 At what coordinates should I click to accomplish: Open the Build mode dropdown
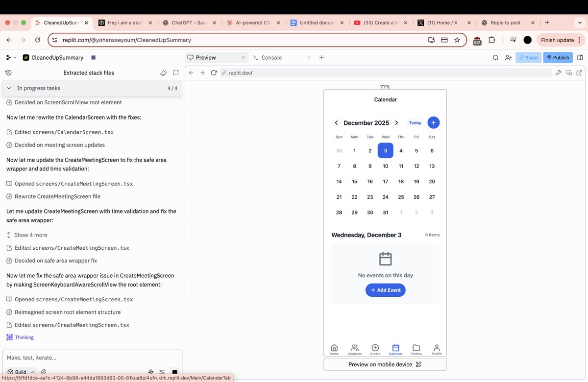(21, 372)
